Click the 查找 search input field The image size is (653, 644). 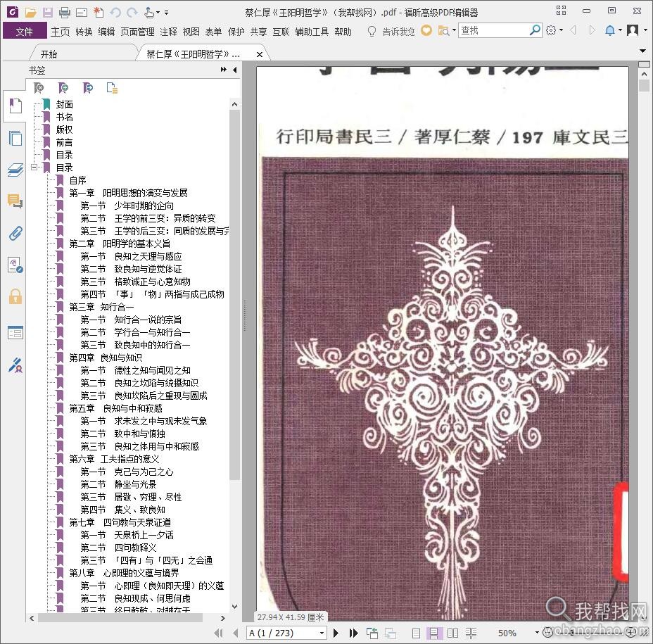pyautogui.click(x=494, y=30)
